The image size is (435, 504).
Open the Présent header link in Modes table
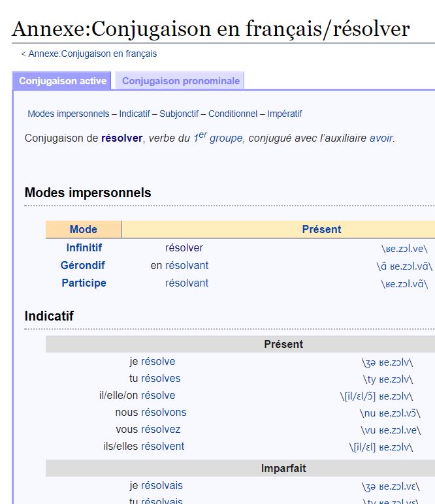[321, 229]
